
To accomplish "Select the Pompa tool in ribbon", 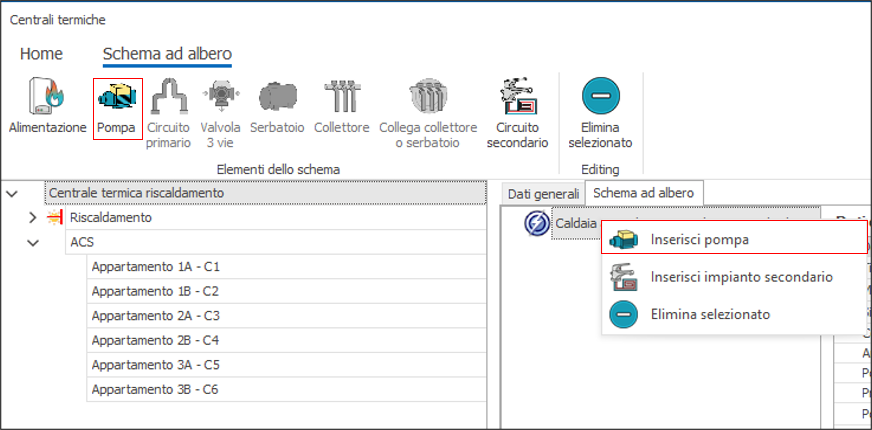I will (x=117, y=100).
